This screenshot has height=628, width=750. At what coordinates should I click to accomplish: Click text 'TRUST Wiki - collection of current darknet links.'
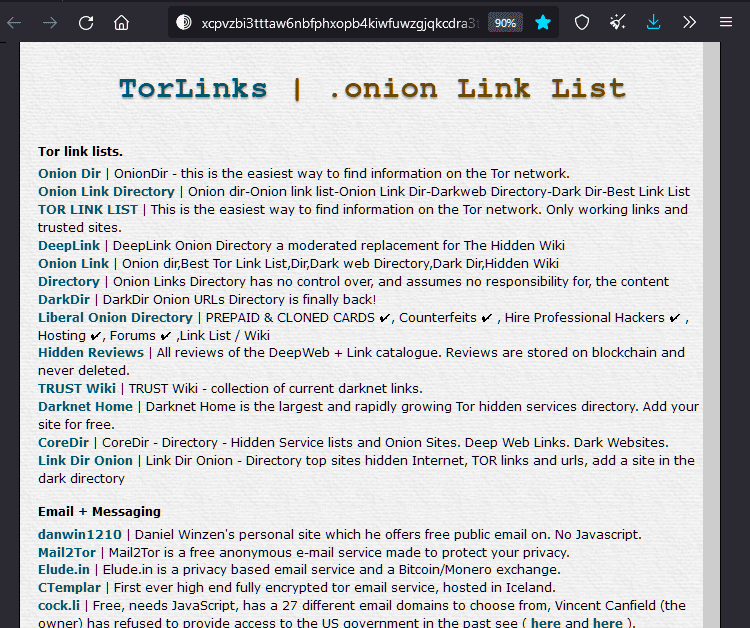[276, 388]
